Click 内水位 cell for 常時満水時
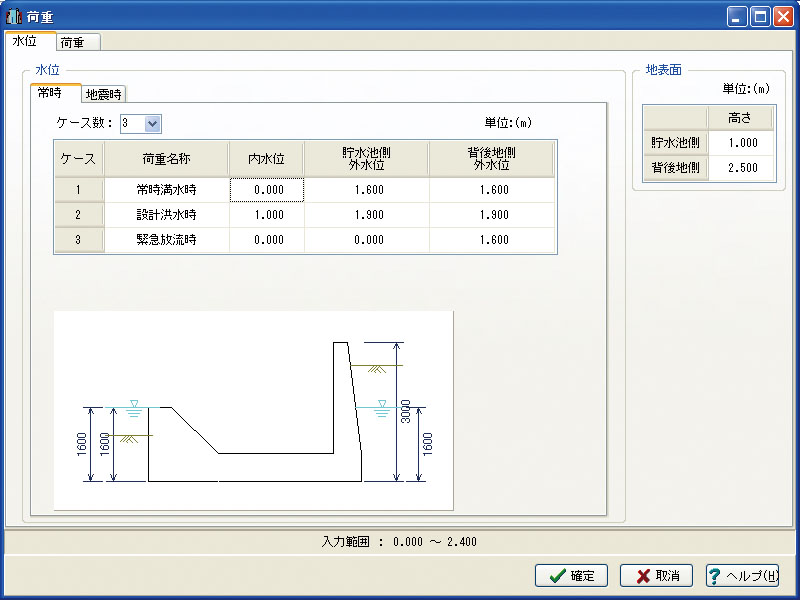The image size is (800, 600). [x=267, y=190]
